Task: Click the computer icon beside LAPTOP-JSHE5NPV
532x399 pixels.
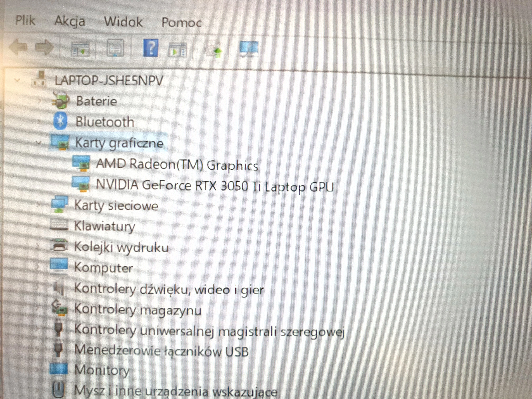Action: tap(39, 80)
